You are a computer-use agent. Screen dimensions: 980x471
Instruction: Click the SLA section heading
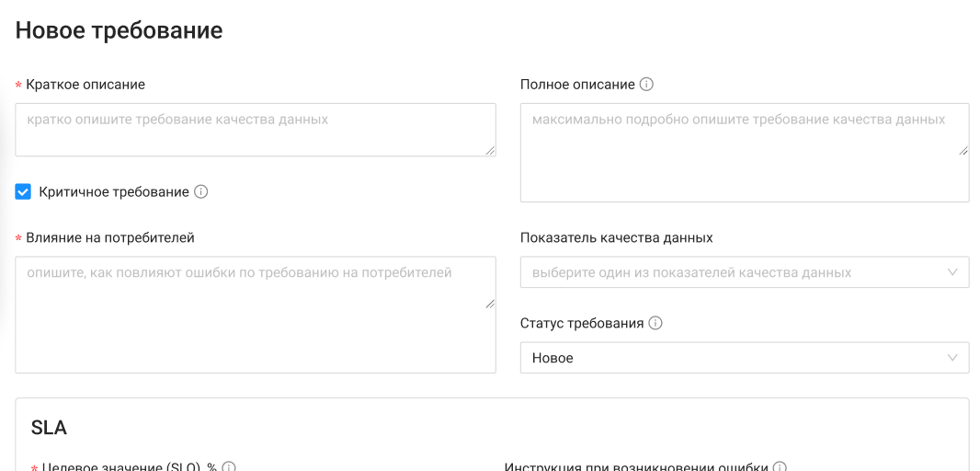click(49, 428)
